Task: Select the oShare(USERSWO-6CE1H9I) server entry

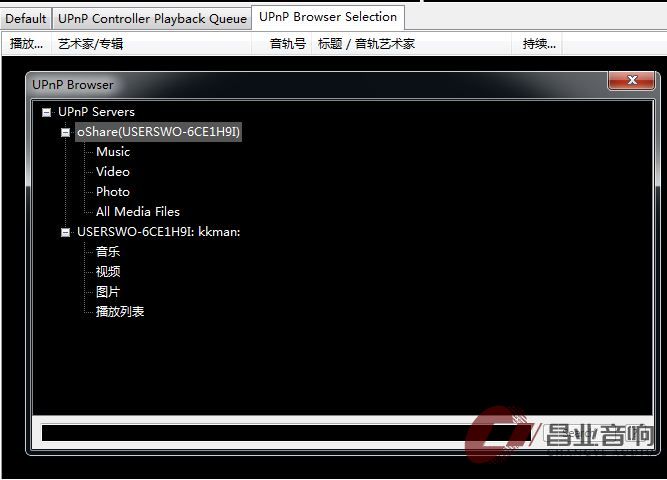Action: coord(158,132)
